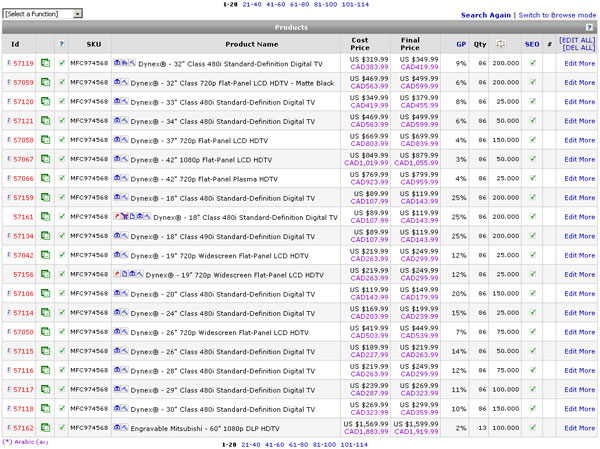
Task: Click the EDIT ALL link
Action: [x=577, y=40]
